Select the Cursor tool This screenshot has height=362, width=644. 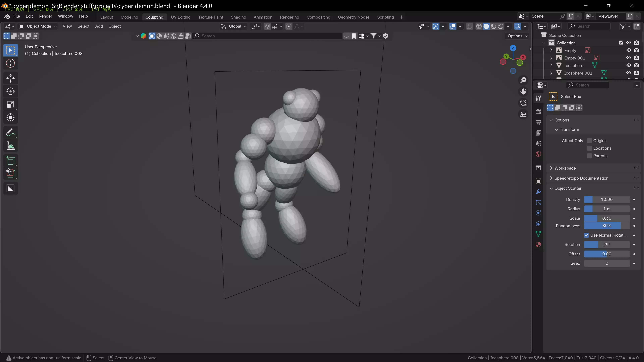tap(11, 64)
